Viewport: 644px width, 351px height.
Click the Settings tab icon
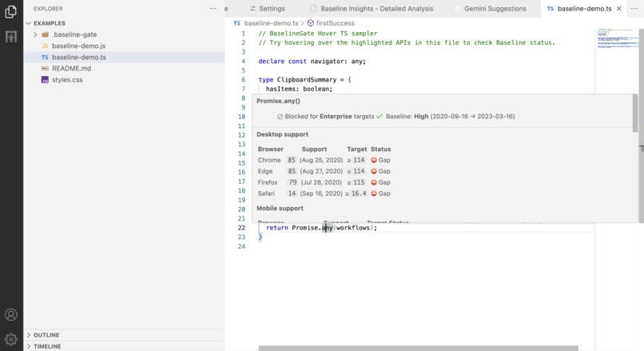[252, 9]
